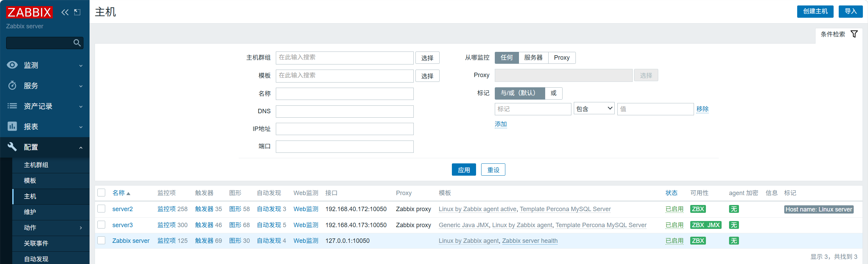
Task: Click the ZABBIX logo
Action: pos(29,12)
